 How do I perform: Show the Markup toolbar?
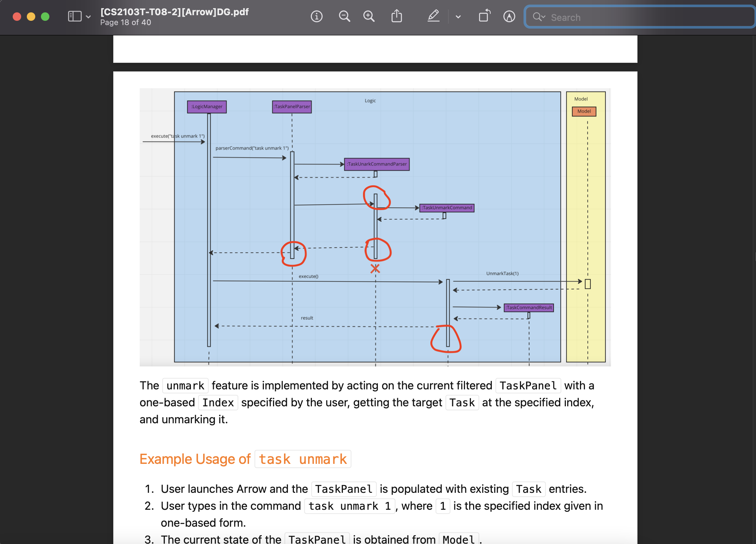point(509,17)
